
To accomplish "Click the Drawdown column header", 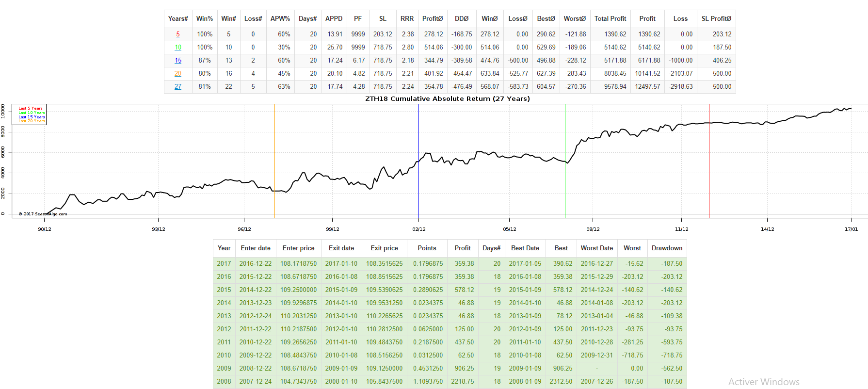I will [x=667, y=248].
